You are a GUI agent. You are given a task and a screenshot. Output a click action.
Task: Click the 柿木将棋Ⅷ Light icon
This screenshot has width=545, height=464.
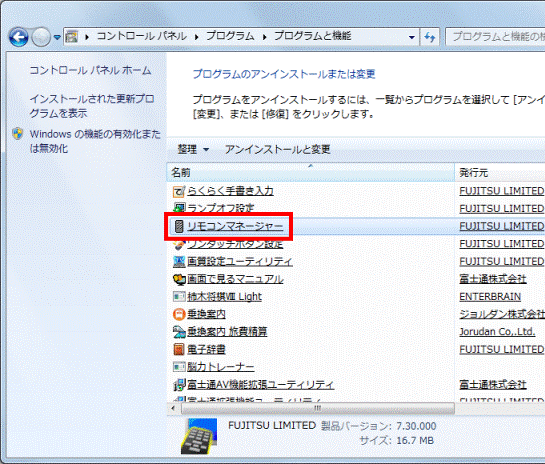coord(179,296)
